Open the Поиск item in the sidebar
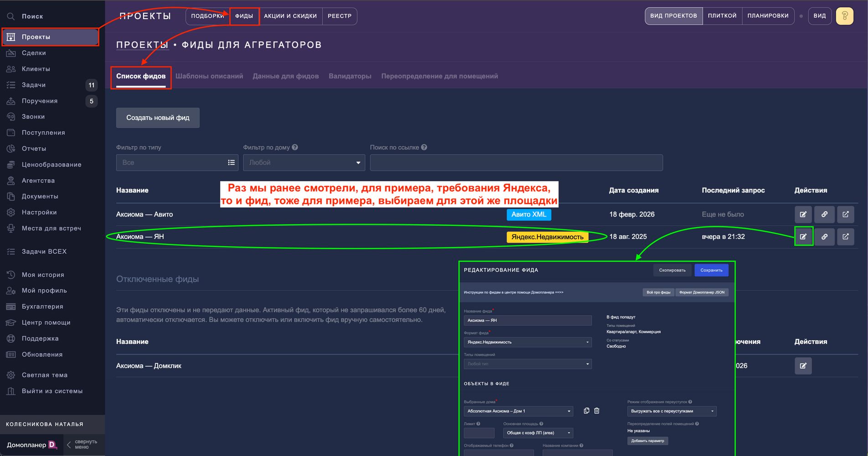Viewport: 868px width, 456px height. (32, 16)
